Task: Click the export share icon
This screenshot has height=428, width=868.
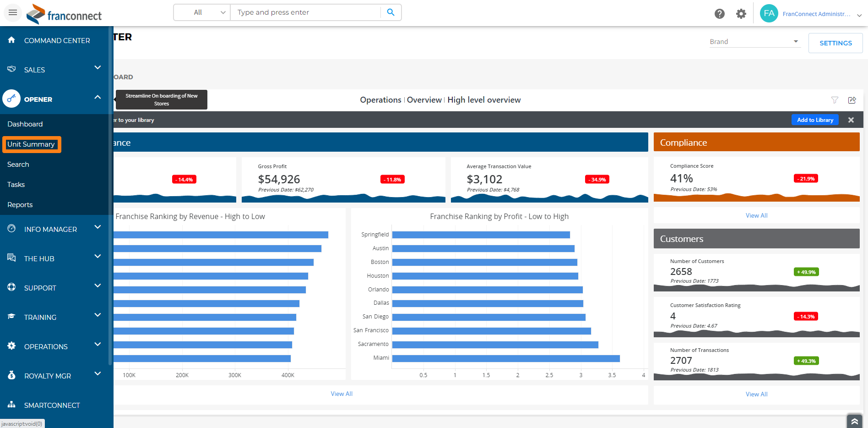Action: (852, 100)
